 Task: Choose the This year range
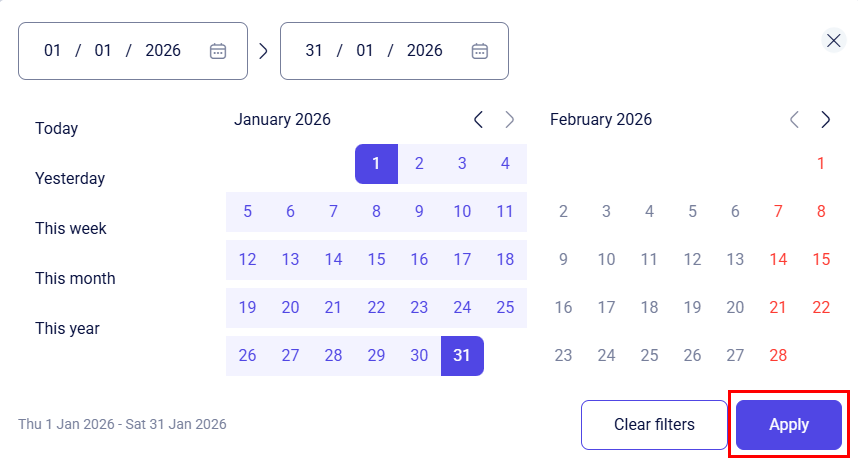coord(67,328)
